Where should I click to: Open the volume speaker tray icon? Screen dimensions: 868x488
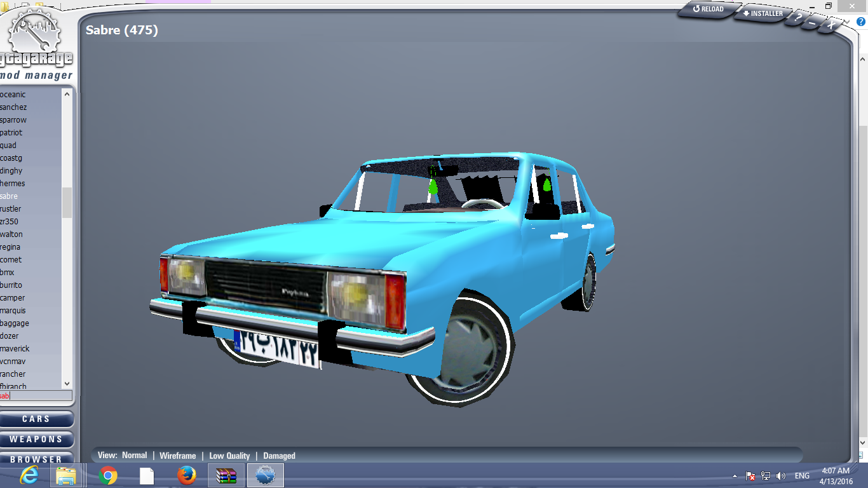tap(781, 476)
